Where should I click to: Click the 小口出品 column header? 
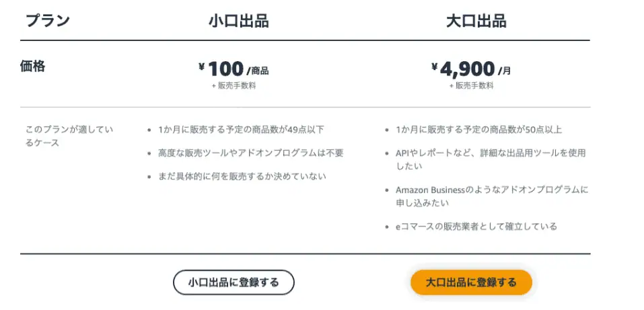238,21
